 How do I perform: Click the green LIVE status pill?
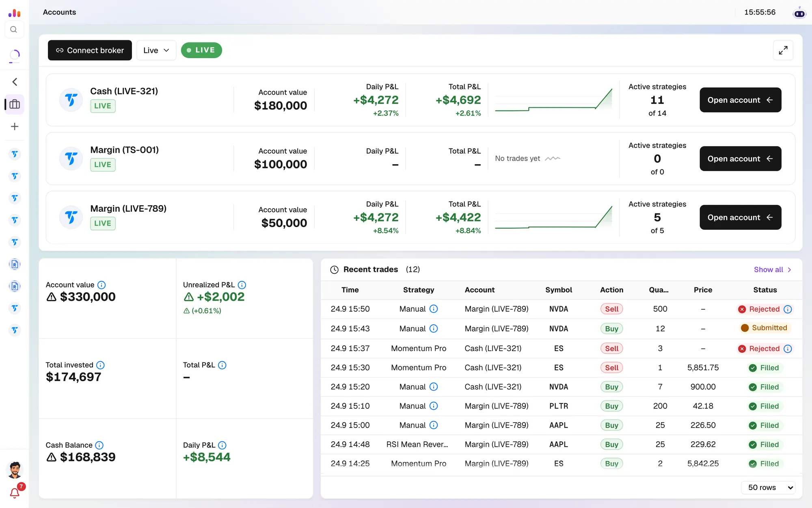coord(201,50)
